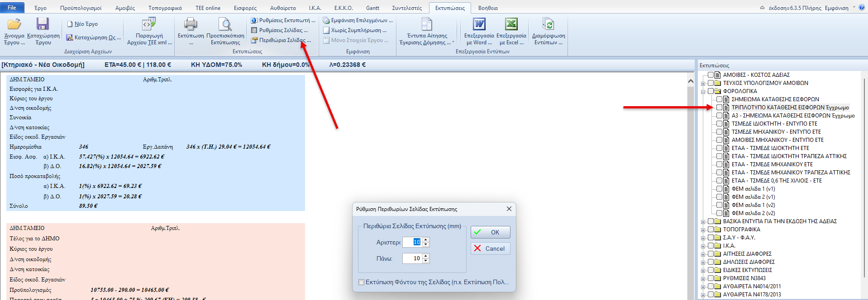Click the Save Project floppy disk icon

coord(43,24)
